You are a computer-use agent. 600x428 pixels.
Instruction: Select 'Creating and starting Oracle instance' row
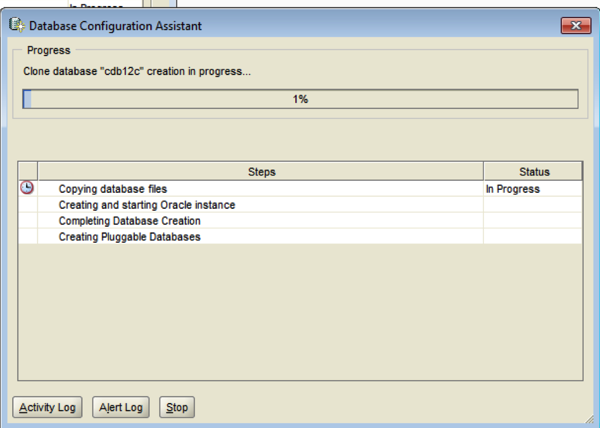pyautogui.click(x=300, y=205)
